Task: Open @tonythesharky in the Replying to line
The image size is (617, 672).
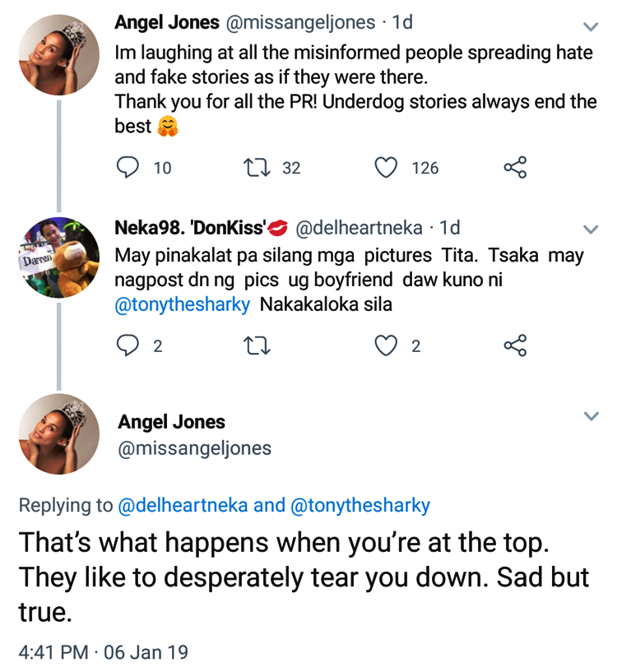Action: pos(360,505)
